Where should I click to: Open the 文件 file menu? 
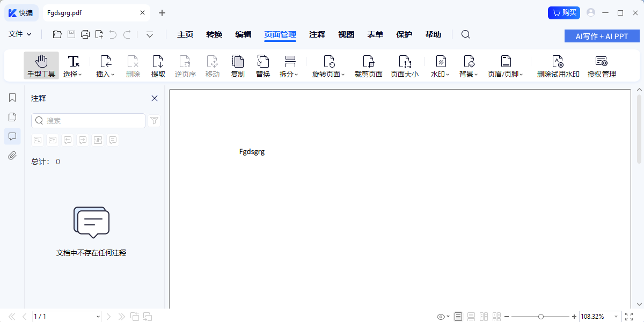tap(20, 34)
